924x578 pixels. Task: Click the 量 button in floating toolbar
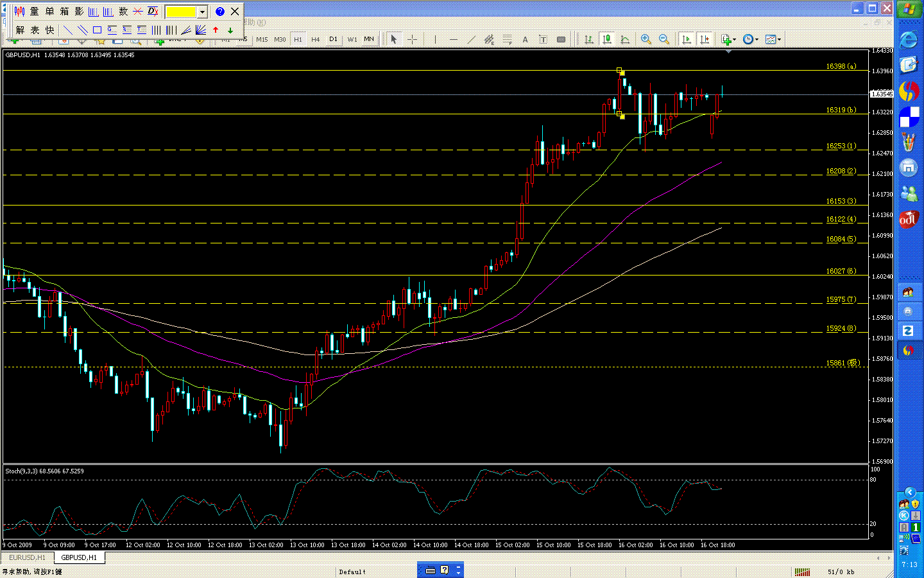[x=35, y=12]
